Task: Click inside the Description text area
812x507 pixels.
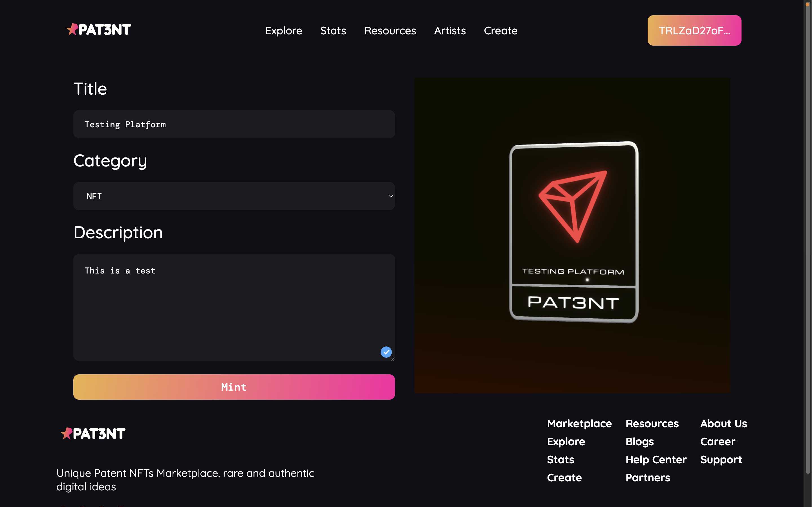Action: tap(233, 307)
